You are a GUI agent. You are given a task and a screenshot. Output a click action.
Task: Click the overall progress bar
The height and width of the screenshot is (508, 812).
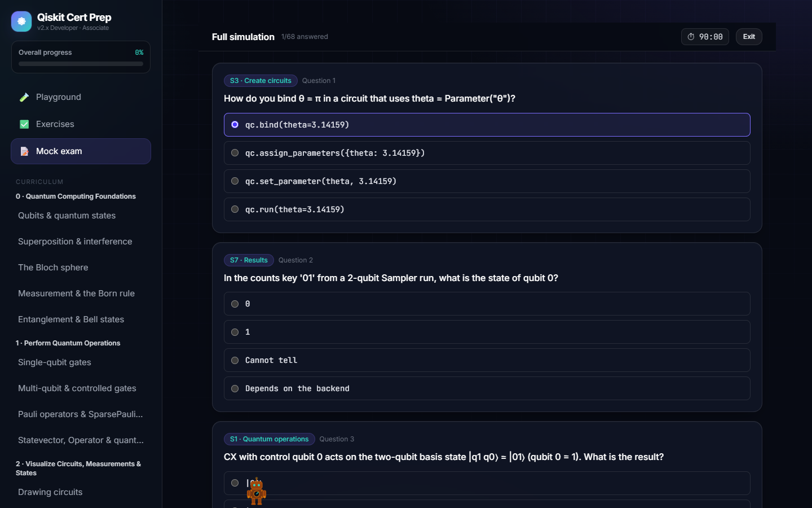(x=81, y=64)
